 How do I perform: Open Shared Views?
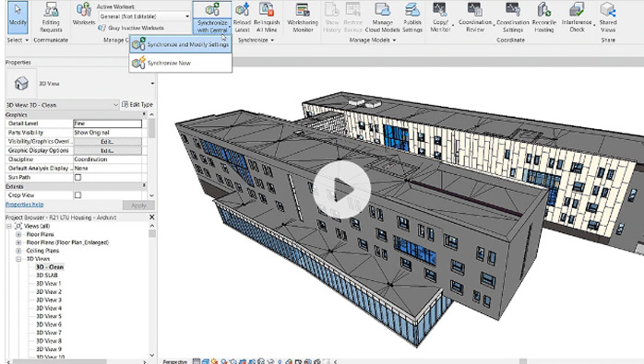coord(608,18)
